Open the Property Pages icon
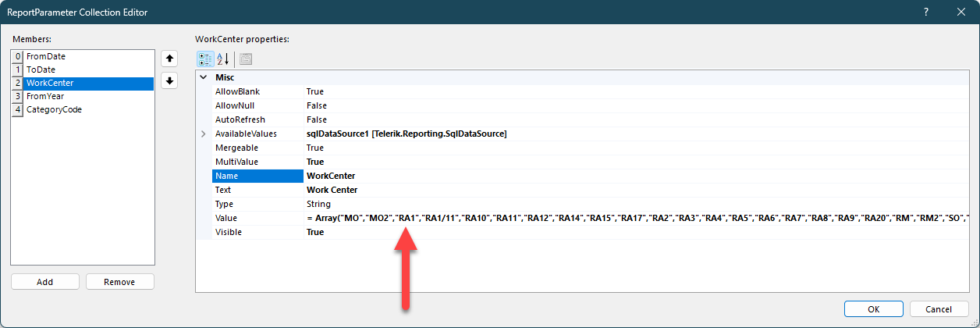 coord(246,59)
